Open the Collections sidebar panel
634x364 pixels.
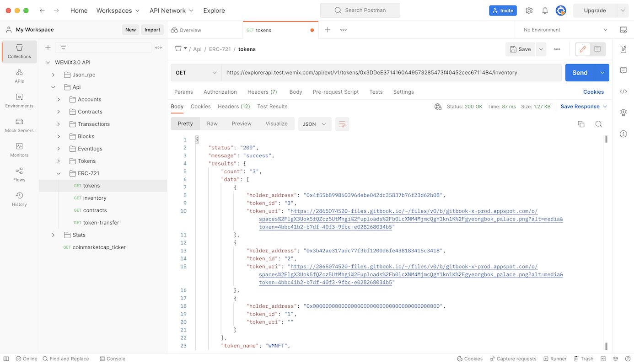[x=19, y=51]
